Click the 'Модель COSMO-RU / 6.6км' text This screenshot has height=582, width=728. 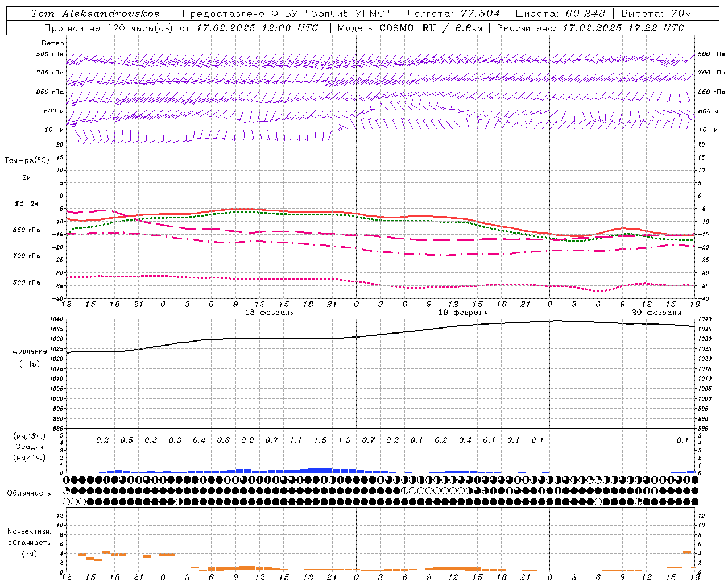[x=409, y=28]
